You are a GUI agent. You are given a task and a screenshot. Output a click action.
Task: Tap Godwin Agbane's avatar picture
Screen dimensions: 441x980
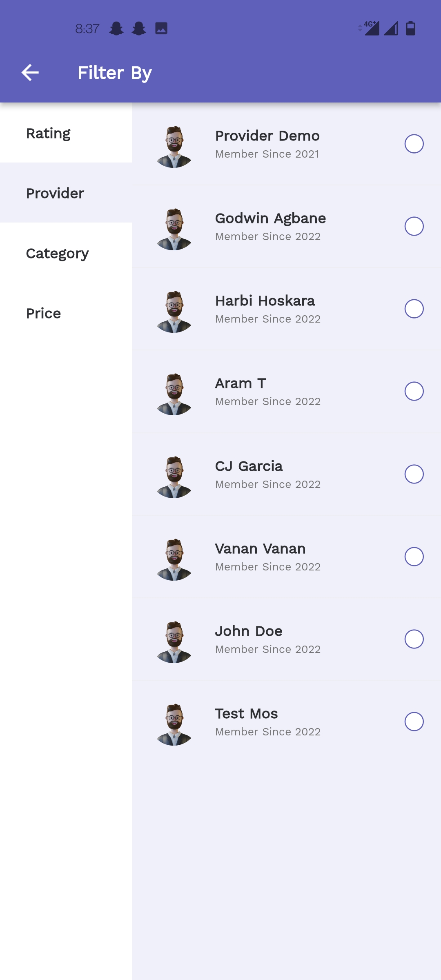pyautogui.click(x=174, y=229)
